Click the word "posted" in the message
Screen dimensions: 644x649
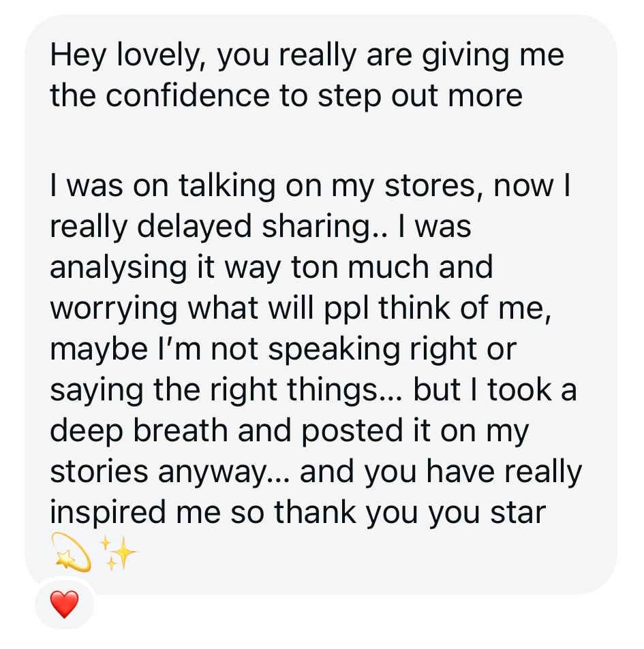click(x=352, y=430)
